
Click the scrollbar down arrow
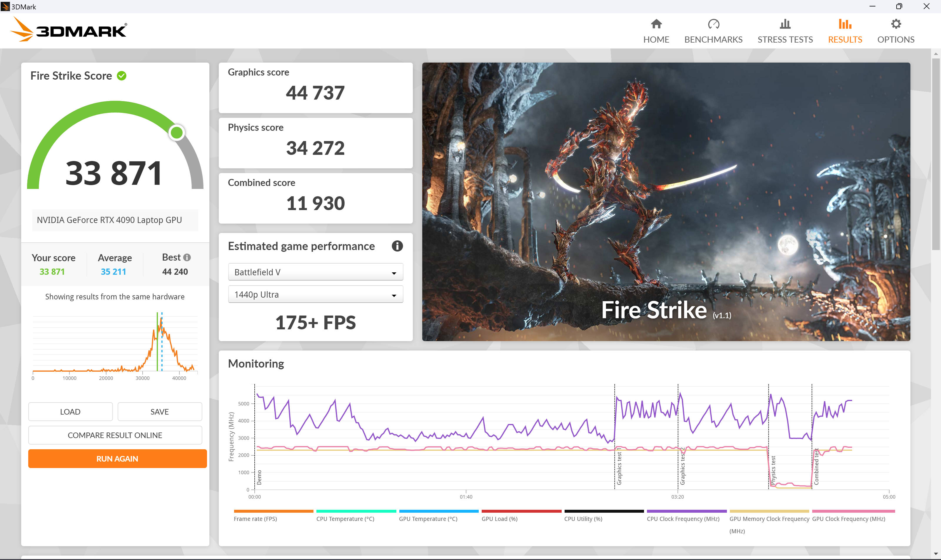936,554
